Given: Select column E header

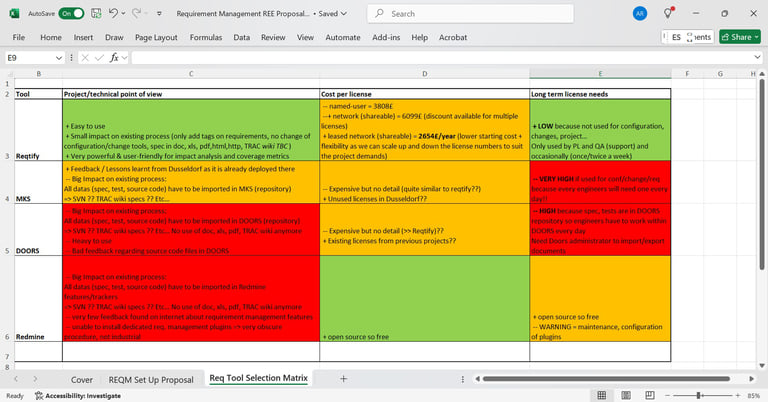Looking at the screenshot, I should 600,74.
